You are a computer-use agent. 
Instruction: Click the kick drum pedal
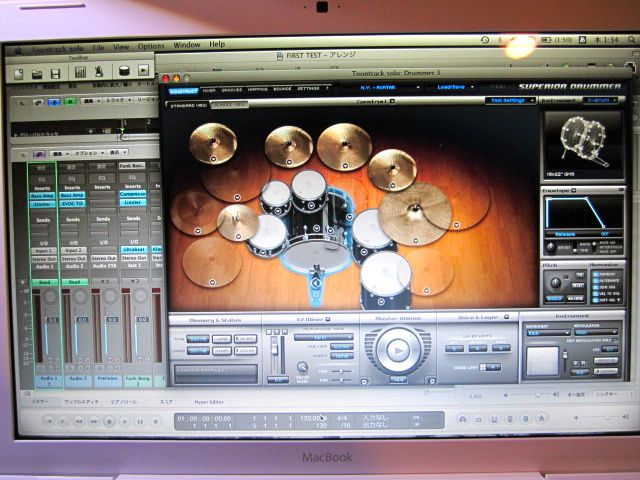click(x=316, y=284)
